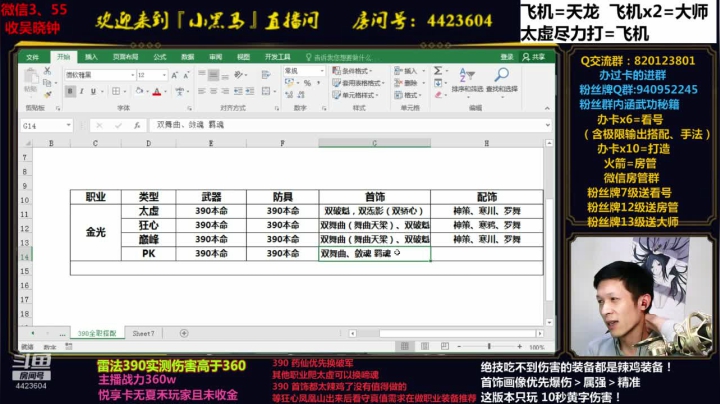Click the Top Align icon

(202, 74)
